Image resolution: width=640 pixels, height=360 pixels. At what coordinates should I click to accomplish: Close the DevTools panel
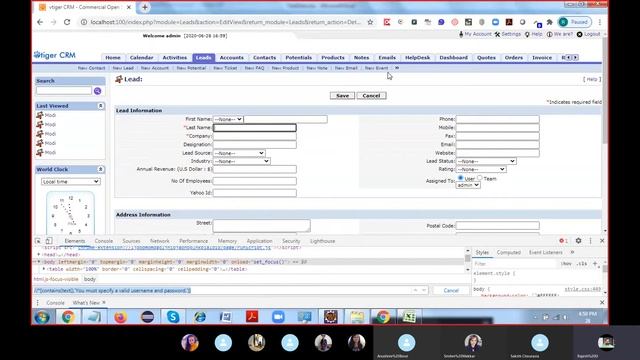[x=602, y=241]
